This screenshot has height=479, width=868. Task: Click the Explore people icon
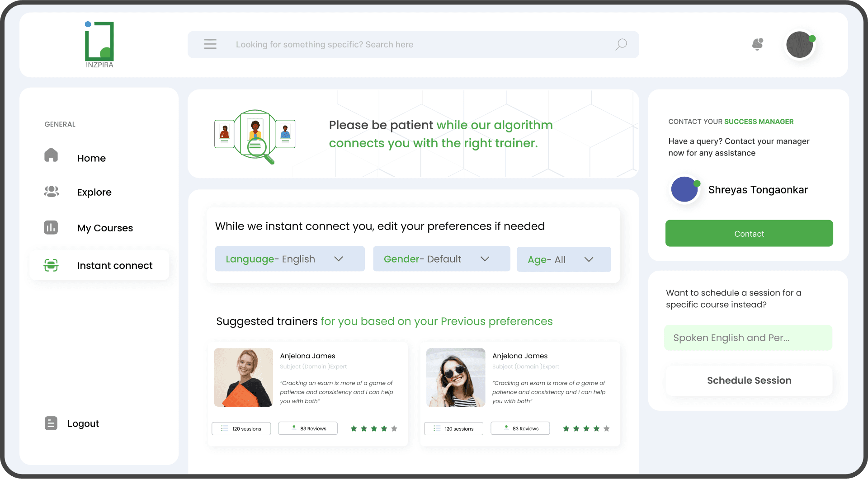coord(51,192)
